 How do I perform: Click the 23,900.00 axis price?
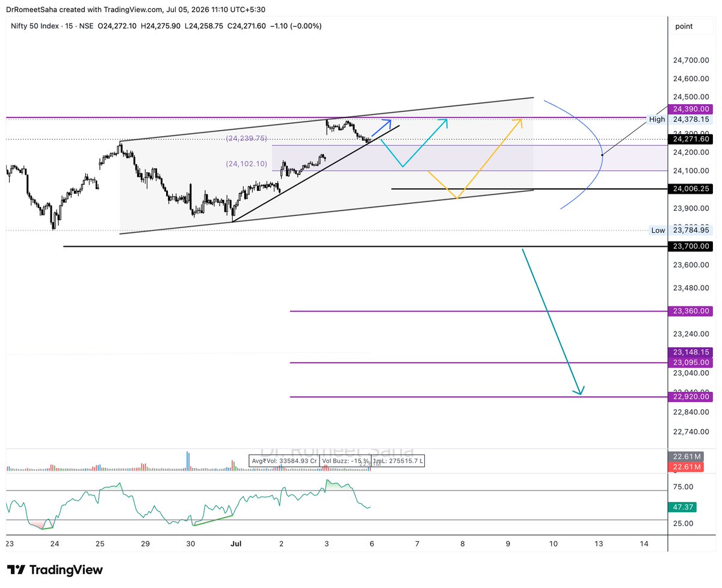[691, 208]
